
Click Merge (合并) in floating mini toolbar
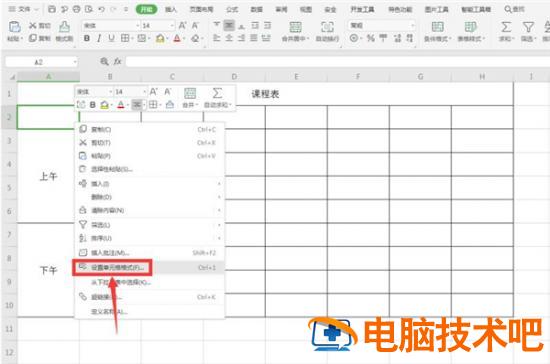coord(190,98)
